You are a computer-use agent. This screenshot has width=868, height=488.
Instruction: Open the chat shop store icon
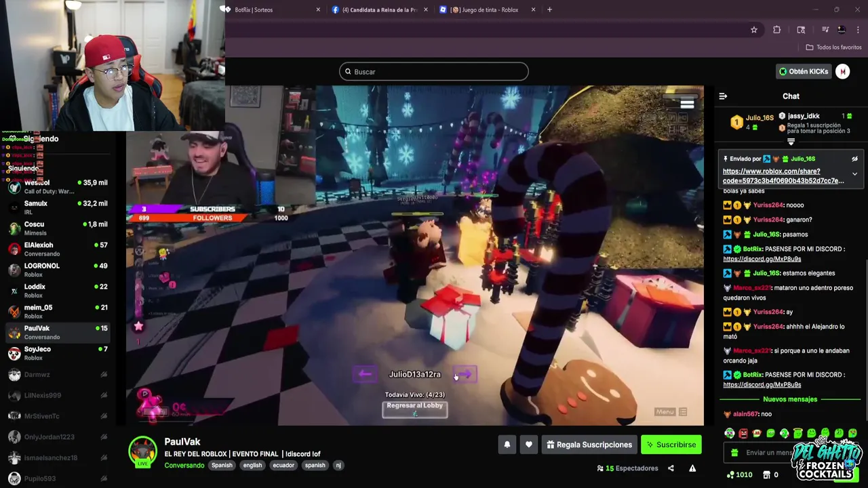point(767,475)
